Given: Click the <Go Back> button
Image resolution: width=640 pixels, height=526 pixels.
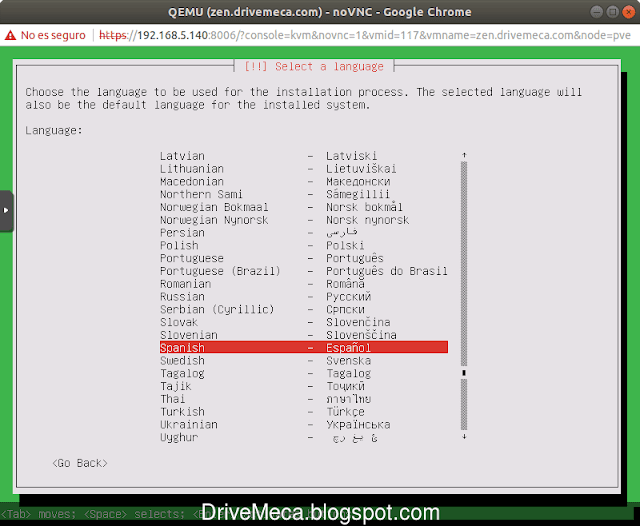Looking at the screenshot, I should tap(80, 463).
